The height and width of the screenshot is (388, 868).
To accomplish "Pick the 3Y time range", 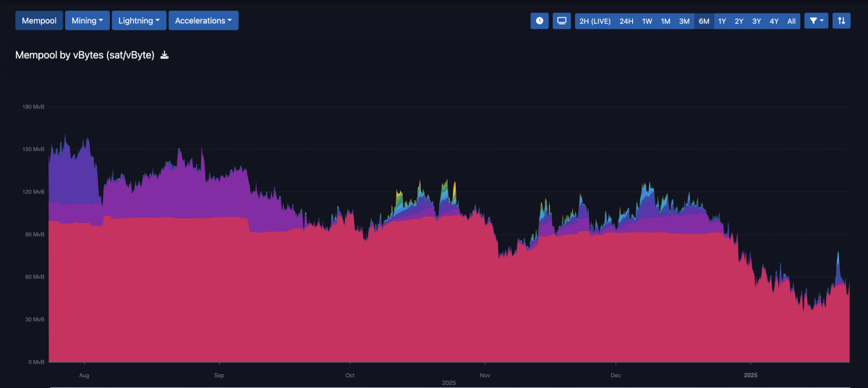I will coord(757,21).
